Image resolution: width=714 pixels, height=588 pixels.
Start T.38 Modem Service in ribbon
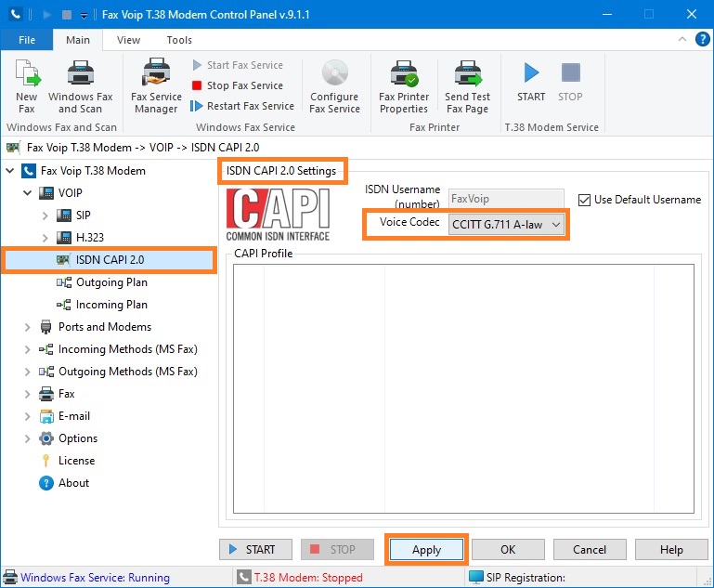531,82
